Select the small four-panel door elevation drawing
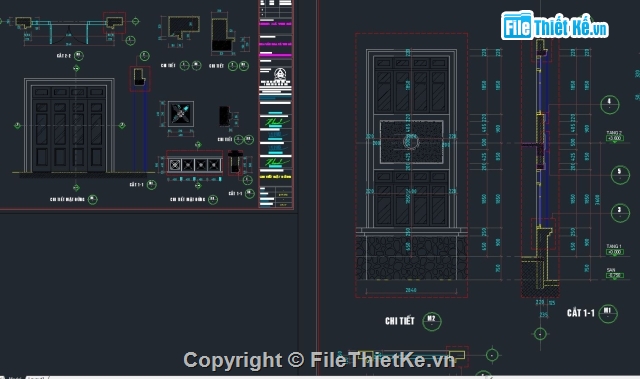The image size is (640, 379). tap(69, 126)
